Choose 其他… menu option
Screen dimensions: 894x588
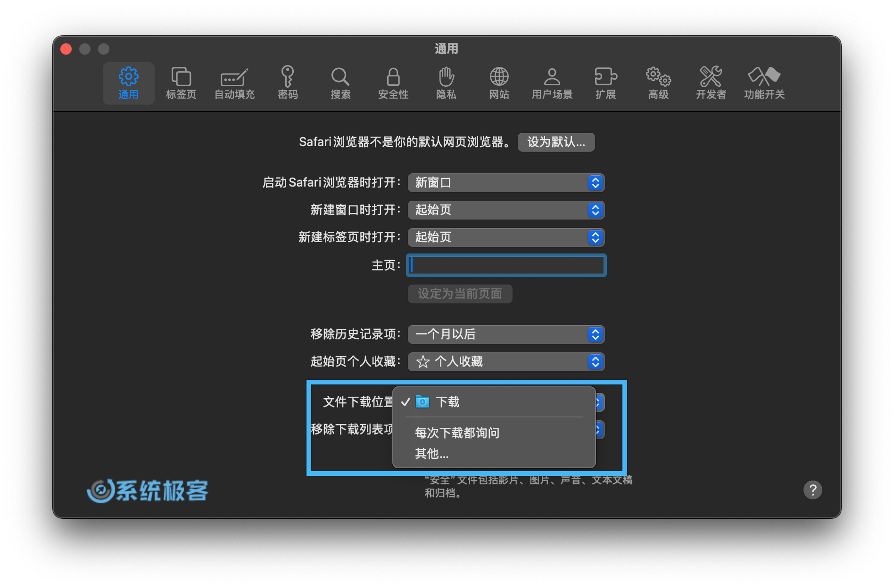pos(494,454)
